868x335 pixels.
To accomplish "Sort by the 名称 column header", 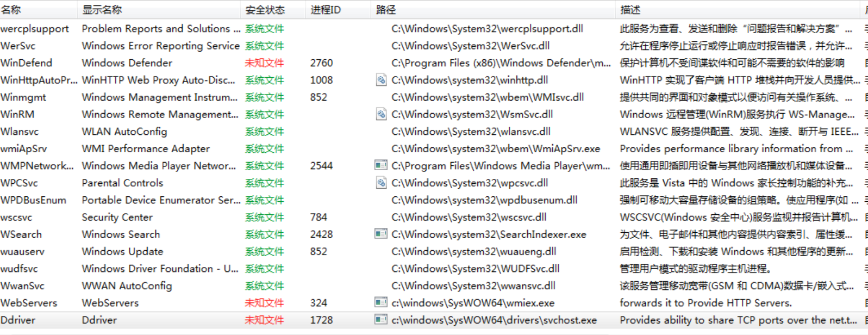I will [11, 10].
